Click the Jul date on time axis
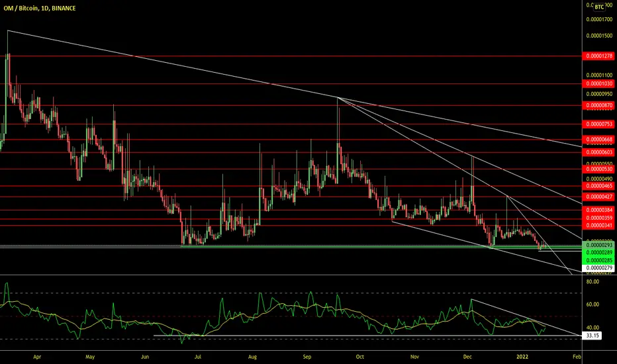The height and width of the screenshot is (364, 617). (197, 357)
